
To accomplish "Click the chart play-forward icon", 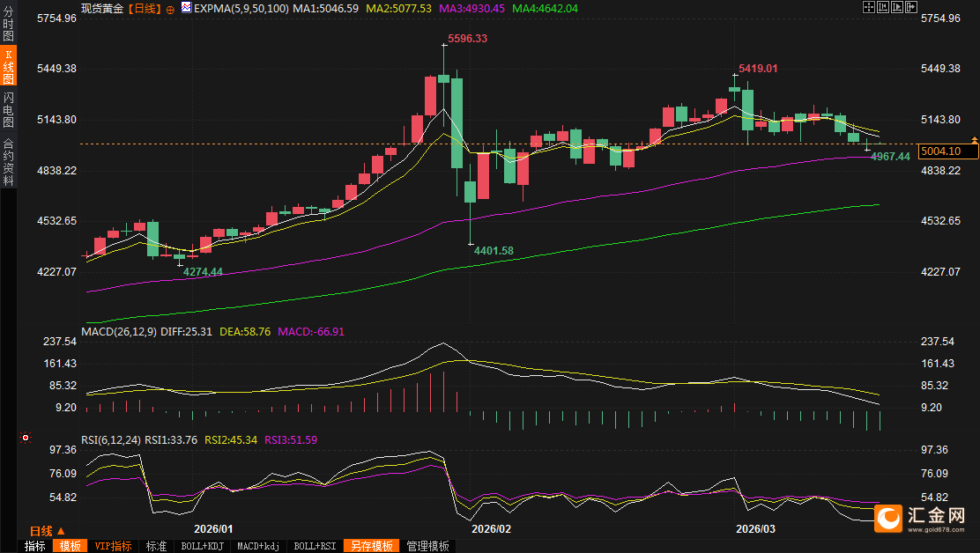I will (896, 7).
